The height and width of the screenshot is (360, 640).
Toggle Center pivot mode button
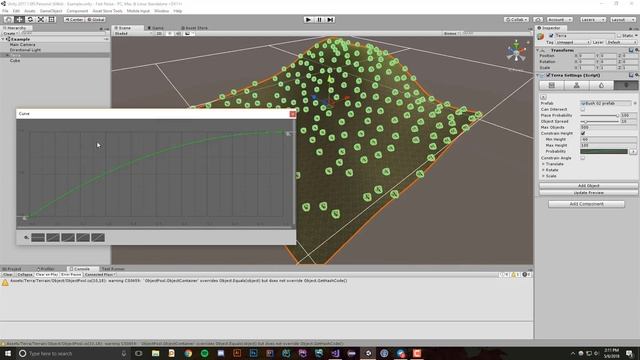pyautogui.click(x=74, y=19)
